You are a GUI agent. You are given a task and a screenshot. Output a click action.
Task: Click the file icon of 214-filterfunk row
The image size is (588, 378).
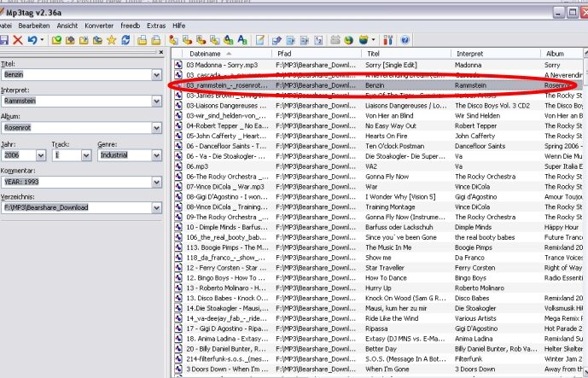pos(178,358)
